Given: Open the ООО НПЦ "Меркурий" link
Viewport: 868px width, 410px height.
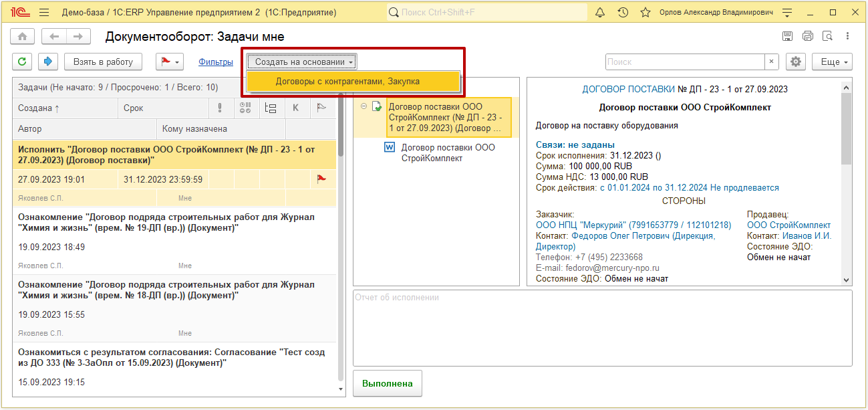Looking at the screenshot, I should point(633,225).
